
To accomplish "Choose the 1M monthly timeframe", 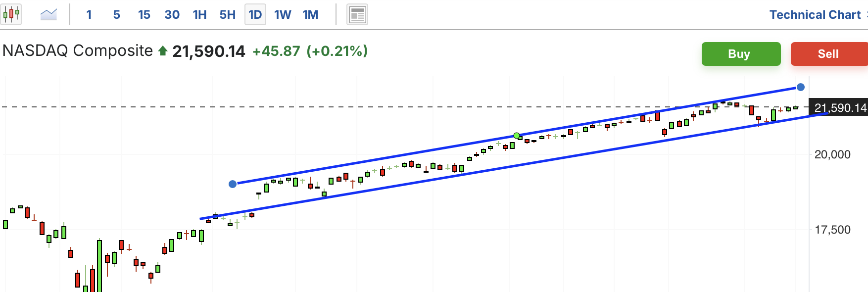I will 311,14.
